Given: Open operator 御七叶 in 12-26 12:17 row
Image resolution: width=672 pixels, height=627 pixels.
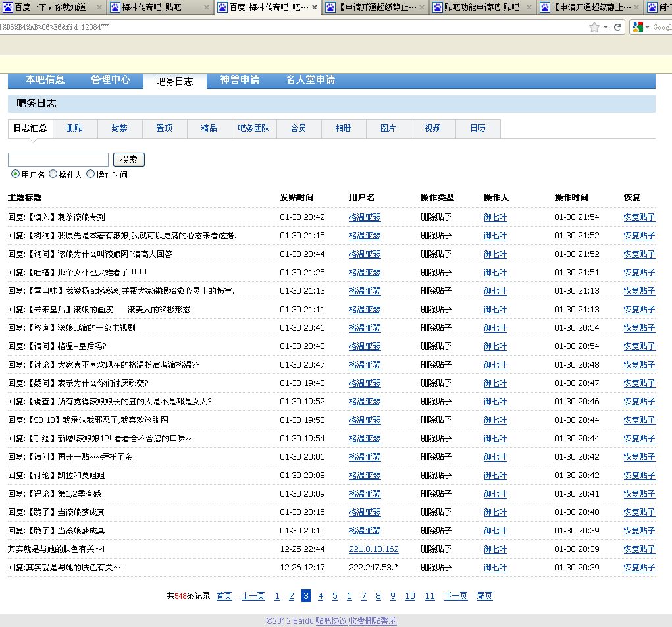Looking at the screenshot, I should click(495, 568).
